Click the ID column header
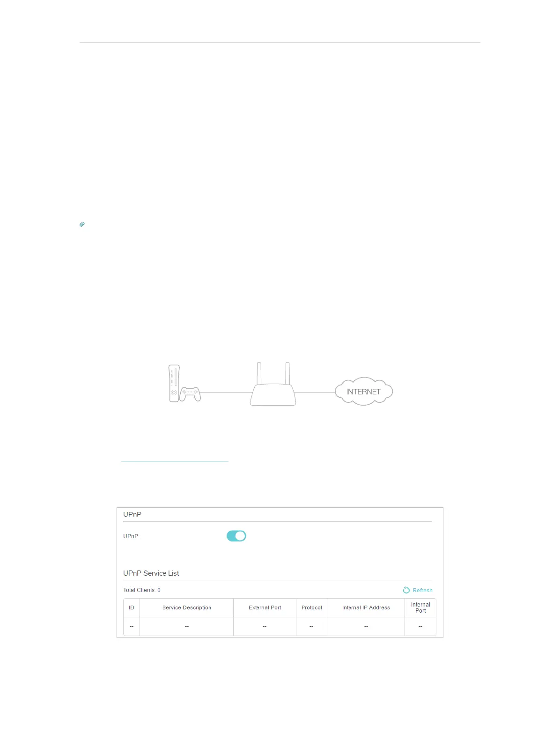The height and width of the screenshot is (741, 560). pyautogui.click(x=132, y=608)
